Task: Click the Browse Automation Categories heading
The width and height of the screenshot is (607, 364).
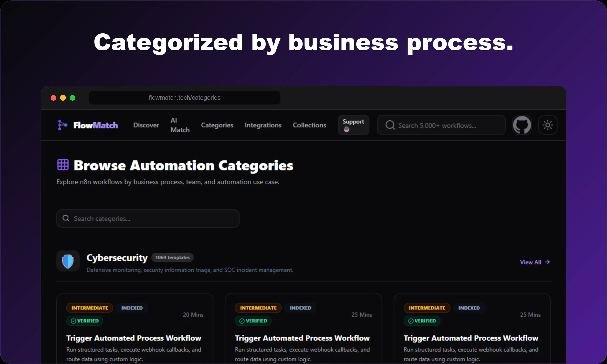Action: 183,165
